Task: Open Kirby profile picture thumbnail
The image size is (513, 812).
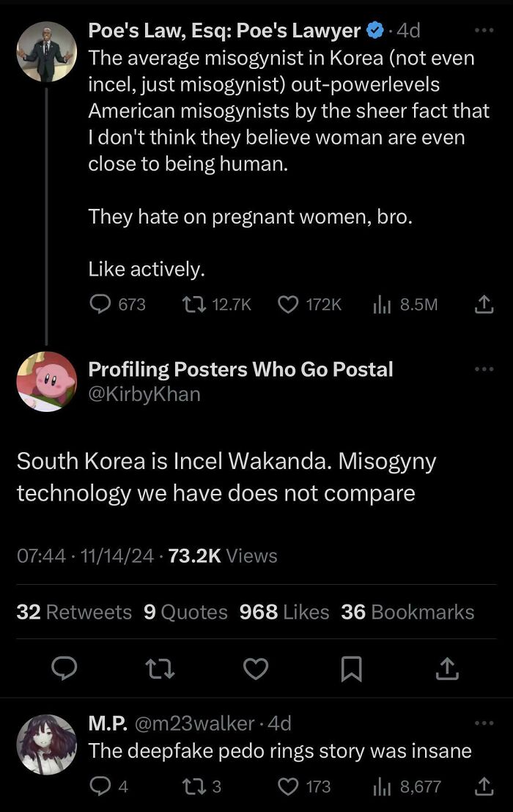Action: tap(46, 382)
